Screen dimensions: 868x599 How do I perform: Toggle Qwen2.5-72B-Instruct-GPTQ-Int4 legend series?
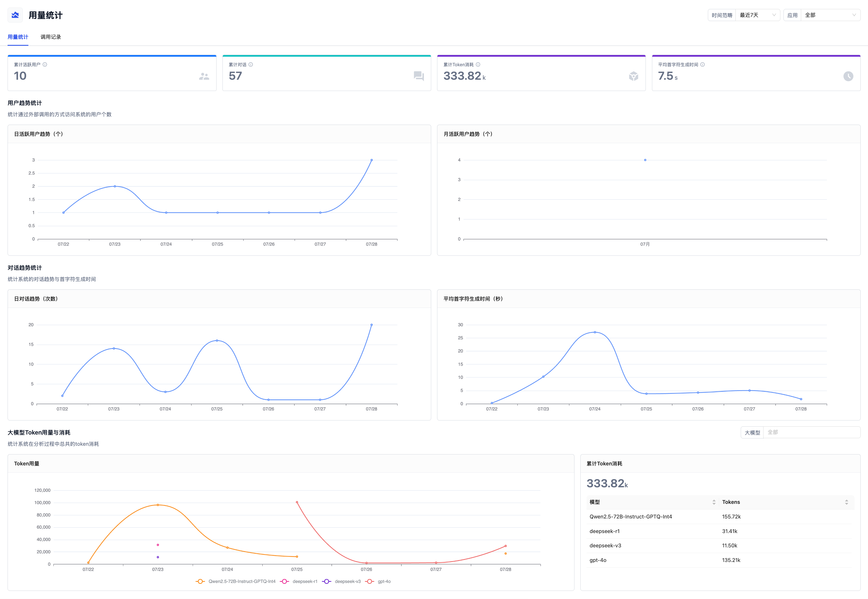236,581
